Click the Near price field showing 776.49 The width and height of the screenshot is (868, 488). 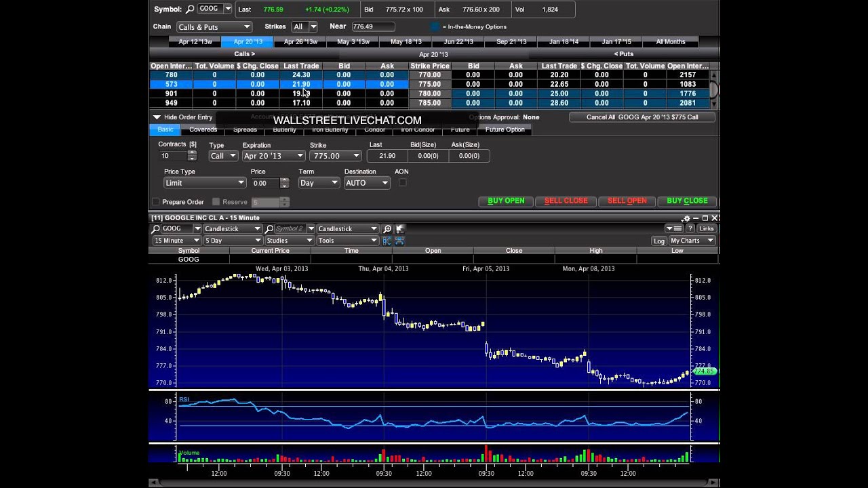pos(372,26)
